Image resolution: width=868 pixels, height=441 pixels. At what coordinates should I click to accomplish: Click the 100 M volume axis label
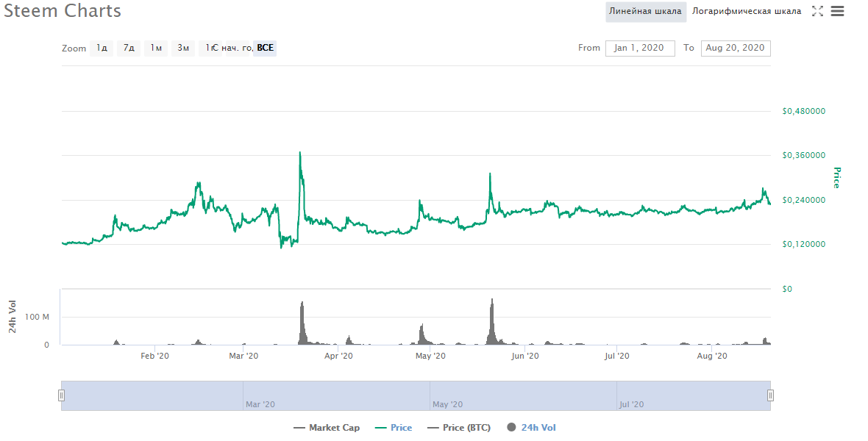tap(37, 317)
